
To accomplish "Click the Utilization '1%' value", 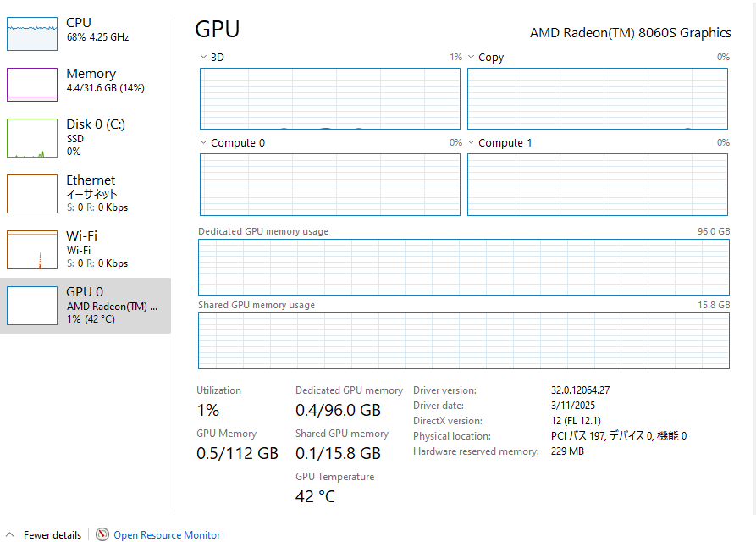I will pyautogui.click(x=207, y=411).
